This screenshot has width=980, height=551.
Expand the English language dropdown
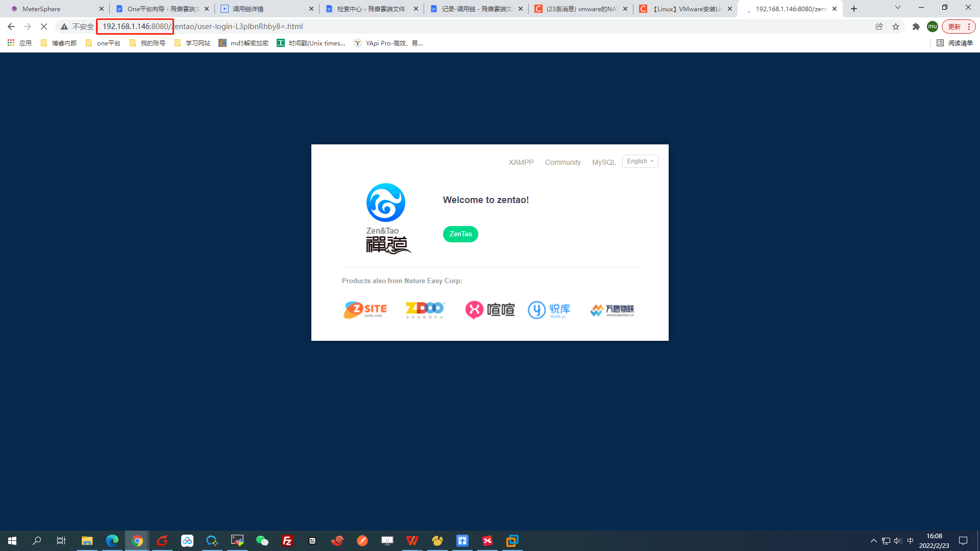[640, 161]
